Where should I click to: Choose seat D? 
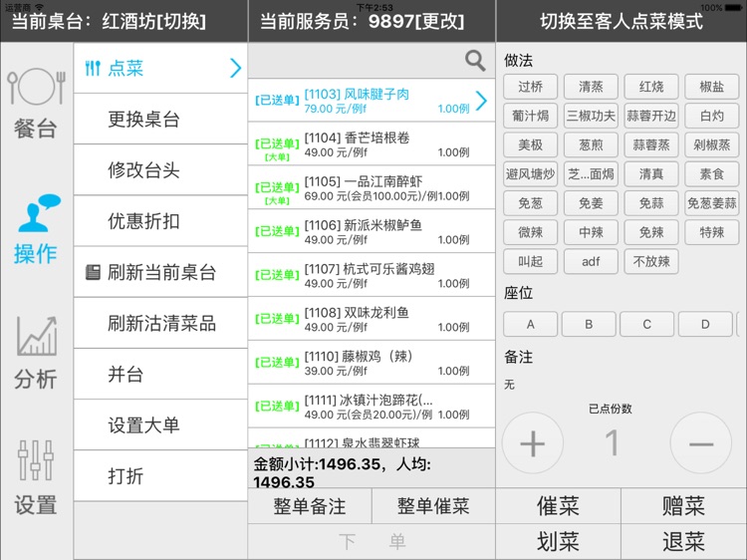[705, 324]
